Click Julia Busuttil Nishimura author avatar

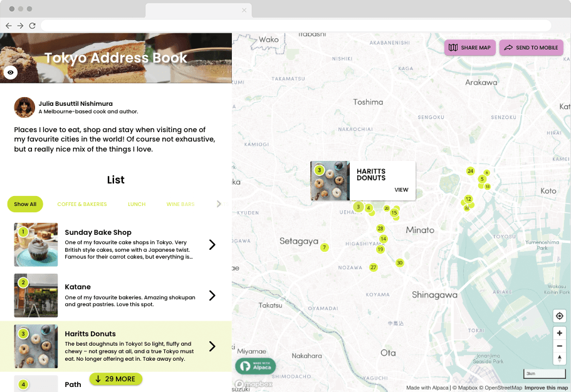24,107
